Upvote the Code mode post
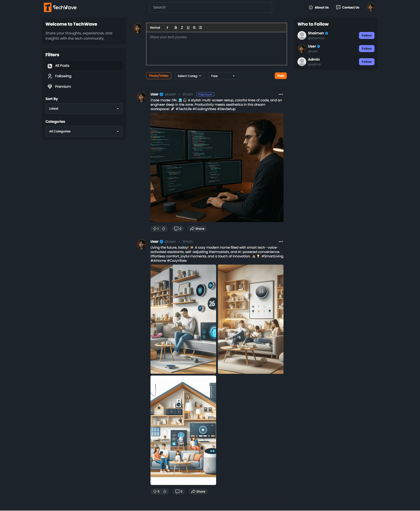 point(155,228)
